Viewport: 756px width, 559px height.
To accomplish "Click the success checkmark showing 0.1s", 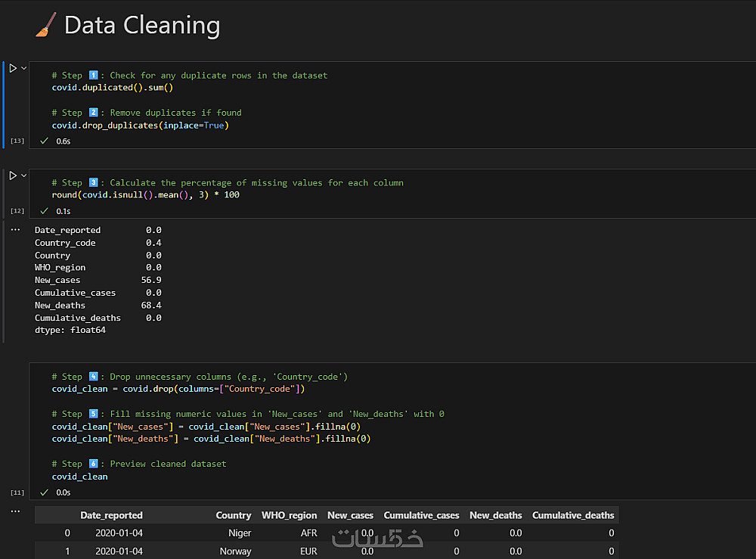I will [x=45, y=211].
